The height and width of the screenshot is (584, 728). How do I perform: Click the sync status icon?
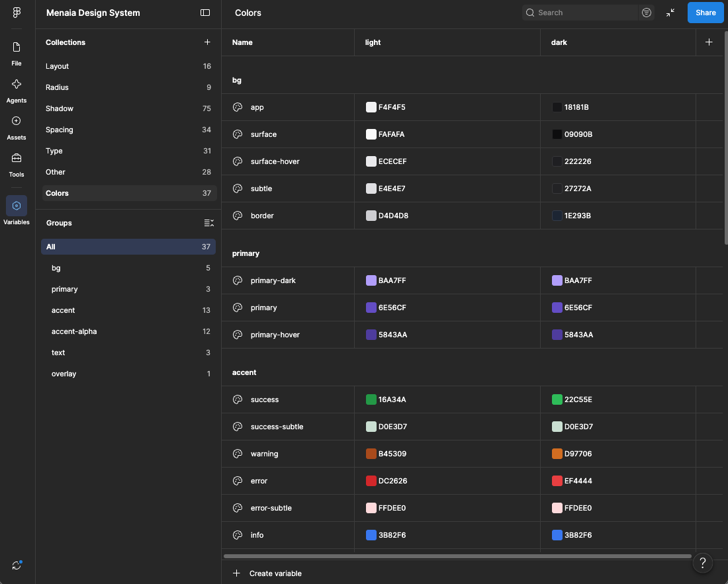tap(17, 565)
